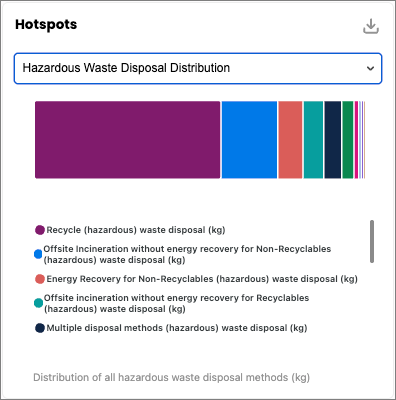Toggle the blue Offsite Incineration Non-Recyclables swatch
The height and width of the screenshot is (400, 396).
click(38, 254)
